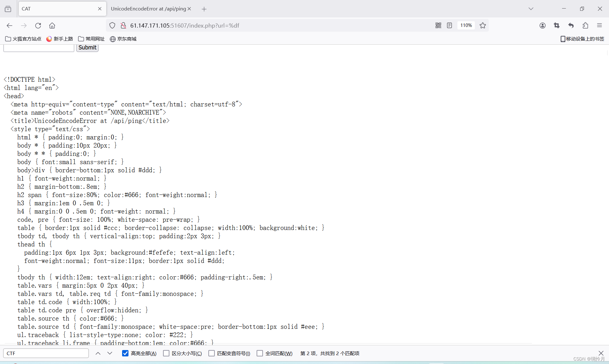The width and height of the screenshot is (609, 364).
Task: Jump to previous find match arrow
Action: (98, 353)
